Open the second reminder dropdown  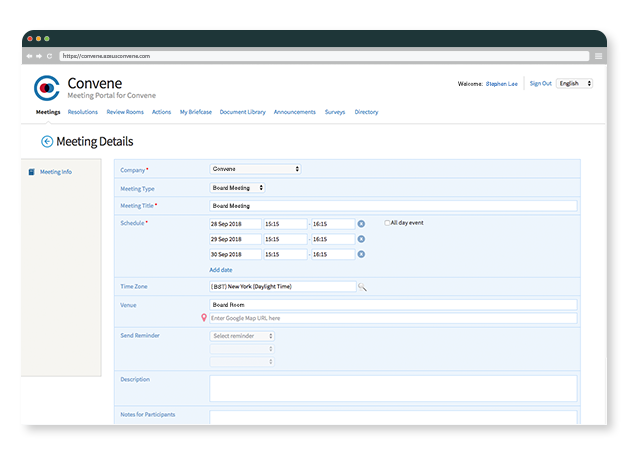242,349
